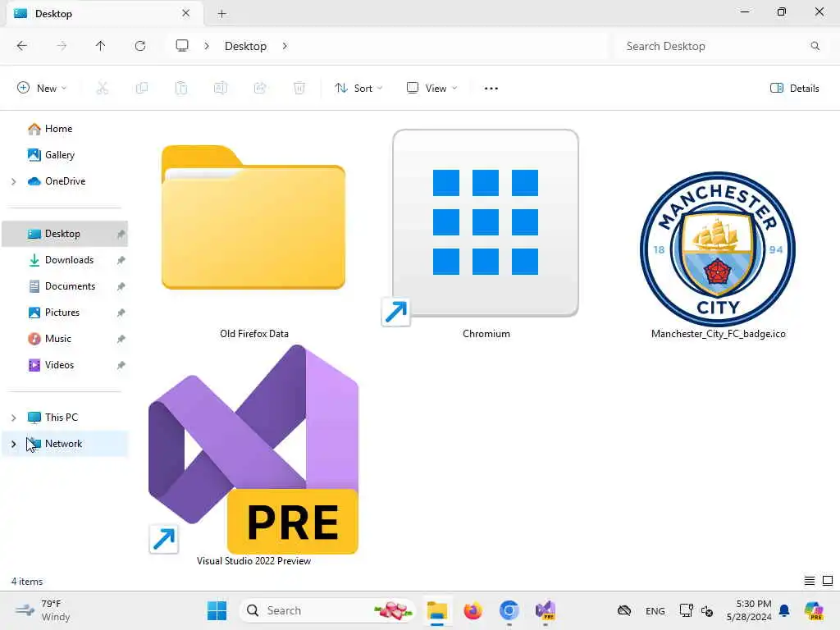
Task: Click the muted volume tray icon
Action: 707,610
